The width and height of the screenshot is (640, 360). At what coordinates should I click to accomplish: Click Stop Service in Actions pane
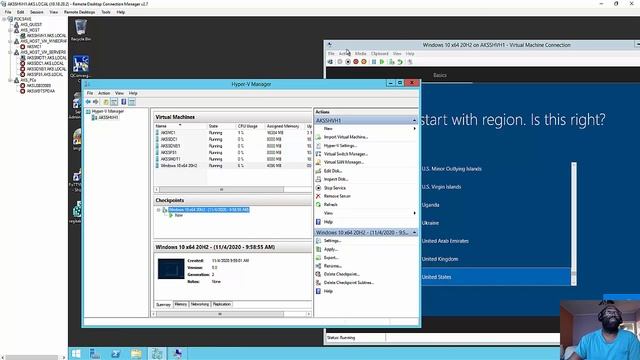(335, 188)
